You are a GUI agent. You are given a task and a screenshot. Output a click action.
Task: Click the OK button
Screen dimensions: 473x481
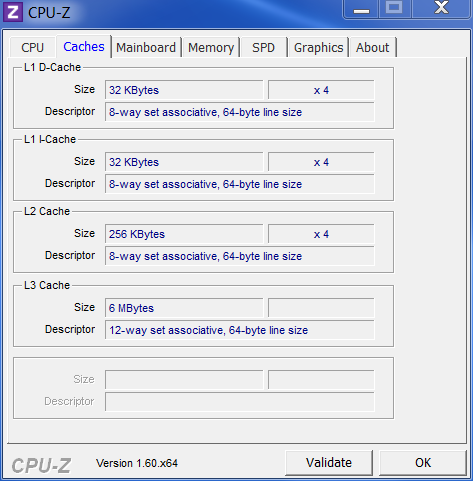click(423, 463)
